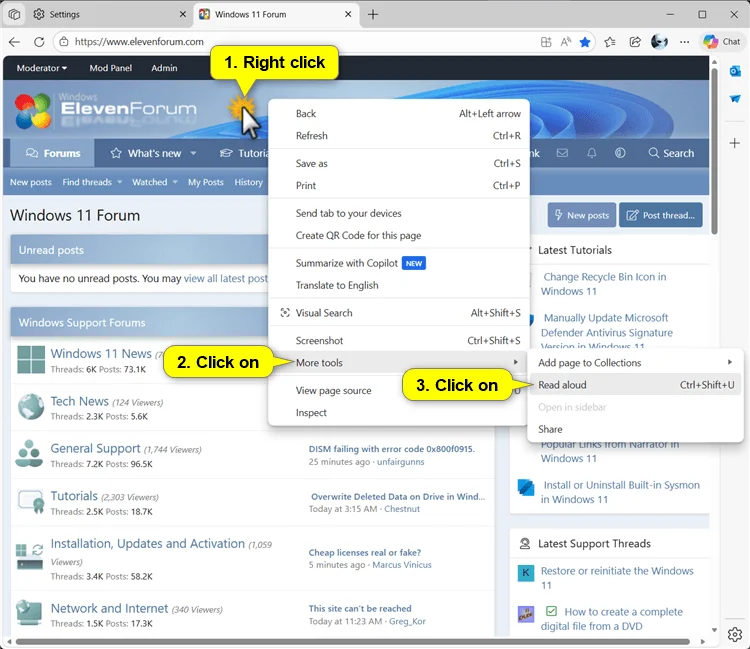Click the split screen icon in address bar
This screenshot has height=649, width=750.
point(546,42)
